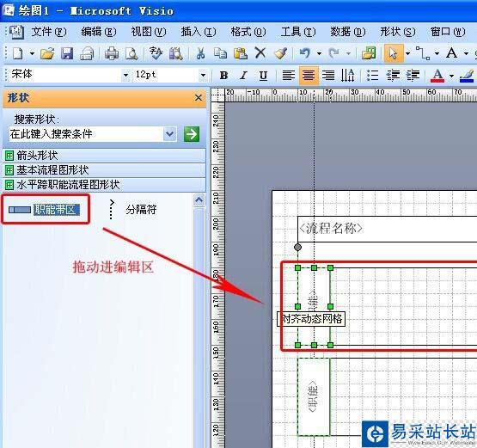477x448 pixels.
Task: Select the Pointer tool
Action: [x=394, y=53]
